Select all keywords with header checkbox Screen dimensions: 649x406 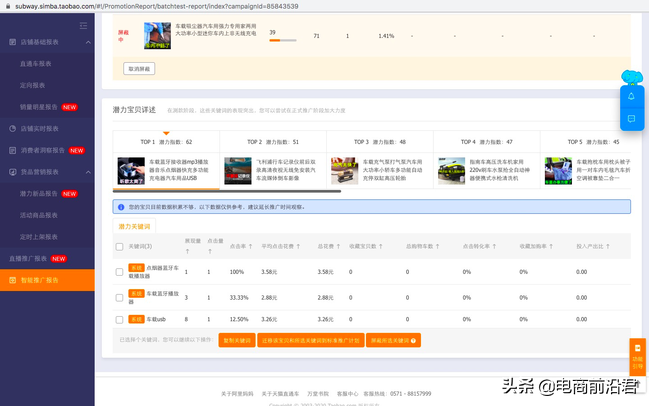119,247
